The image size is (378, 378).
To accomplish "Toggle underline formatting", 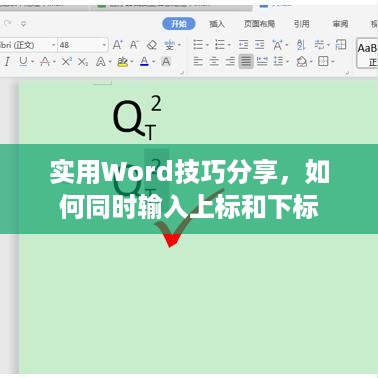I will (x=23, y=62).
